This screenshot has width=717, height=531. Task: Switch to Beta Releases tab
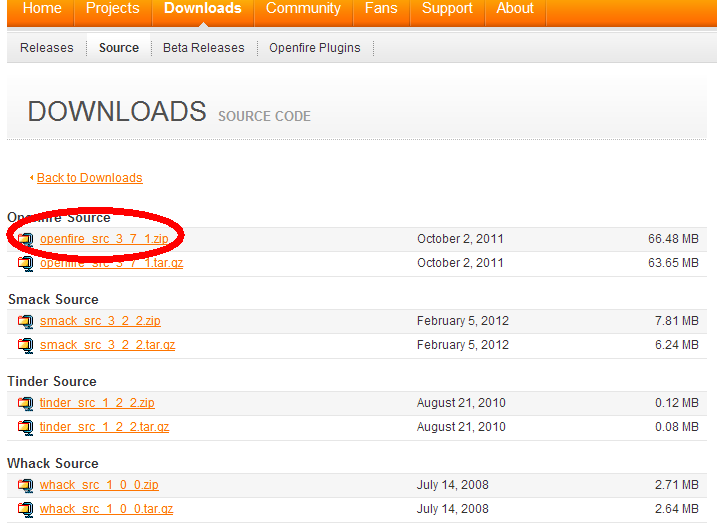pyautogui.click(x=203, y=48)
